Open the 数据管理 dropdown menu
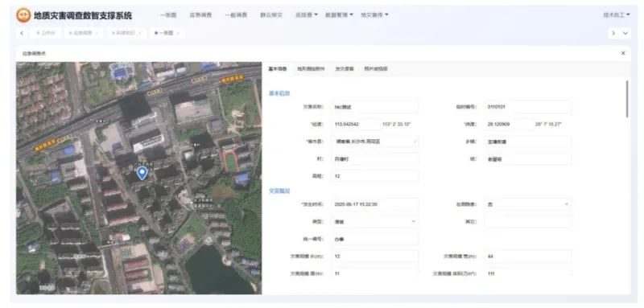This screenshot has width=644, height=308. (339, 15)
